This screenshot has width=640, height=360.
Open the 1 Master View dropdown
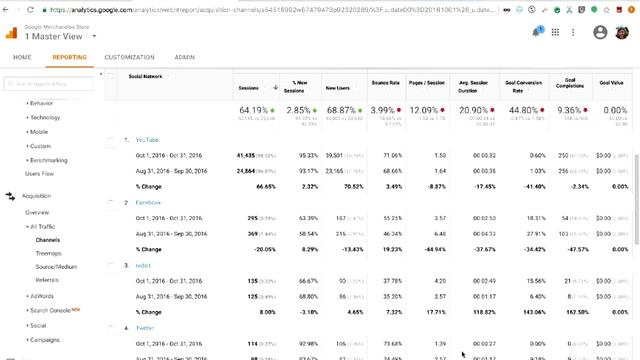pos(60,36)
